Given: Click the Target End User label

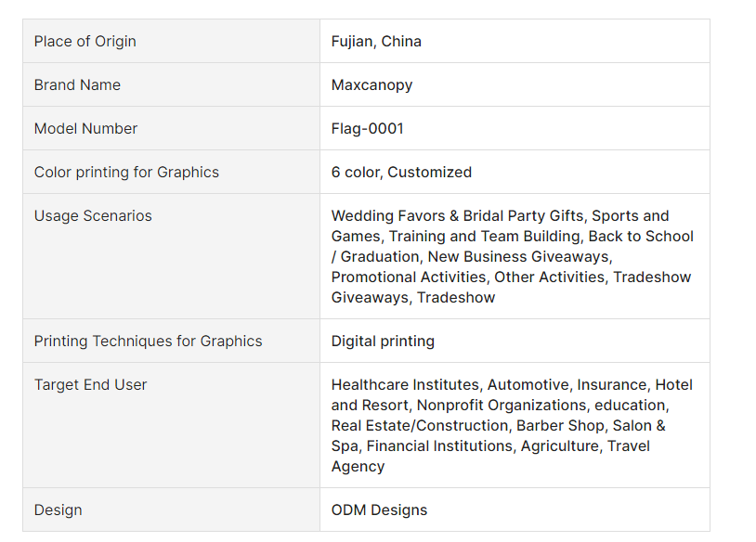Looking at the screenshot, I should click(90, 385).
